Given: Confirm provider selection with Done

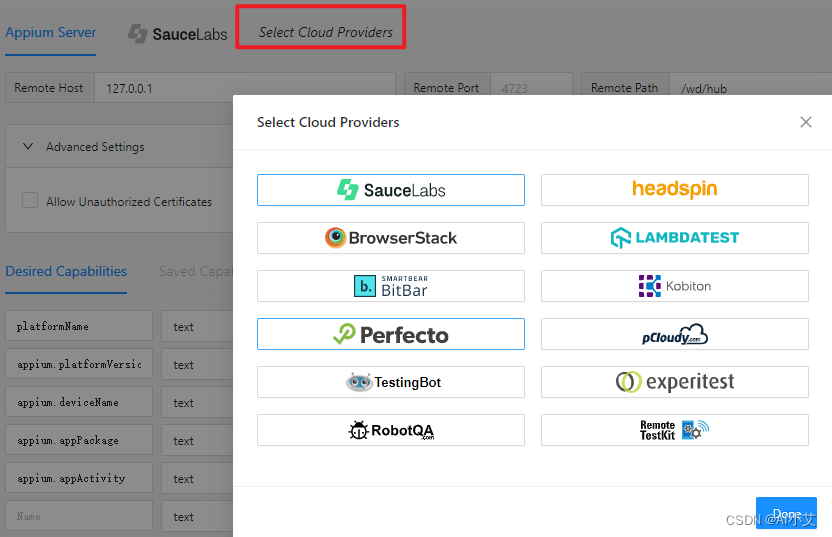Looking at the screenshot, I should (x=786, y=513).
